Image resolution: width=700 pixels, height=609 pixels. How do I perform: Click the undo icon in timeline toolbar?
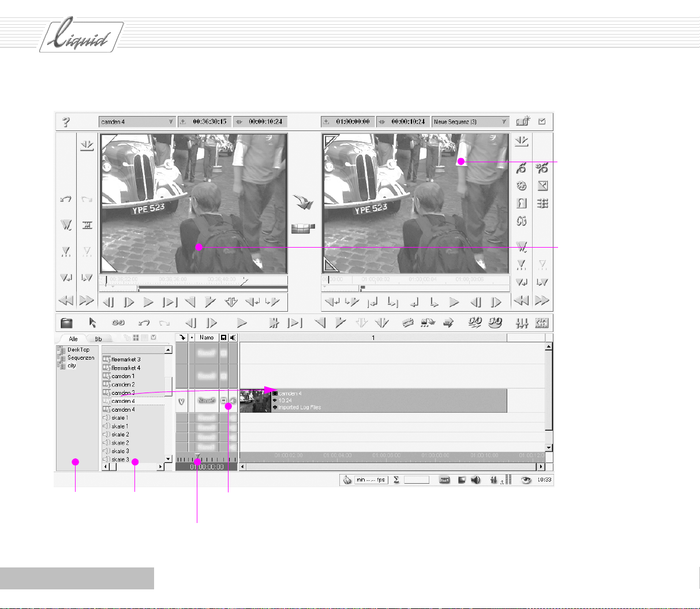(144, 323)
